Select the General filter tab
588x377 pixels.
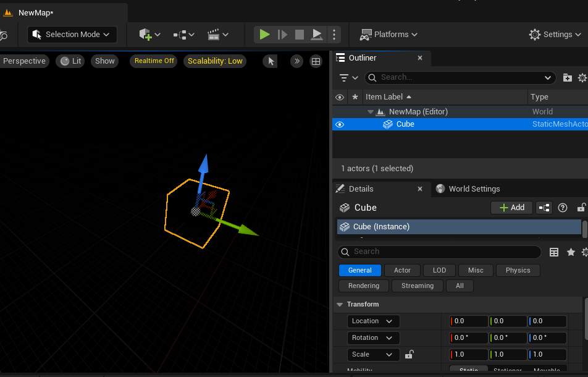click(x=359, y=271)
